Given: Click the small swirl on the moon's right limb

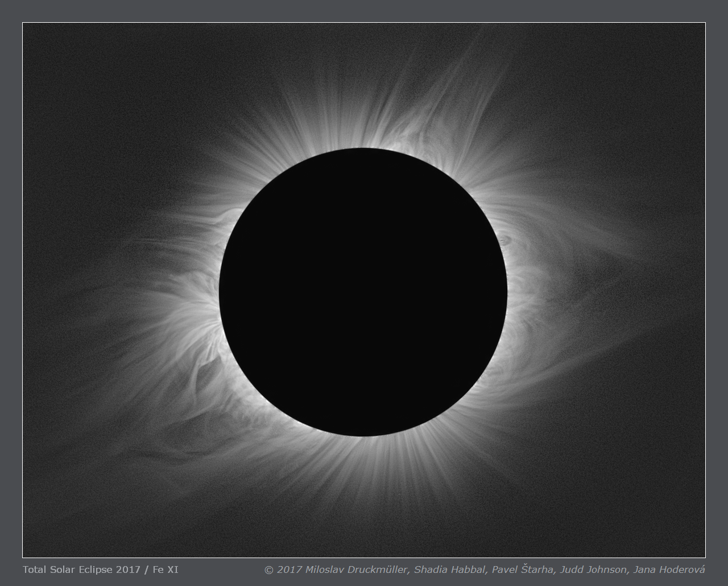Looking at the screenshot, I should 504,241.
